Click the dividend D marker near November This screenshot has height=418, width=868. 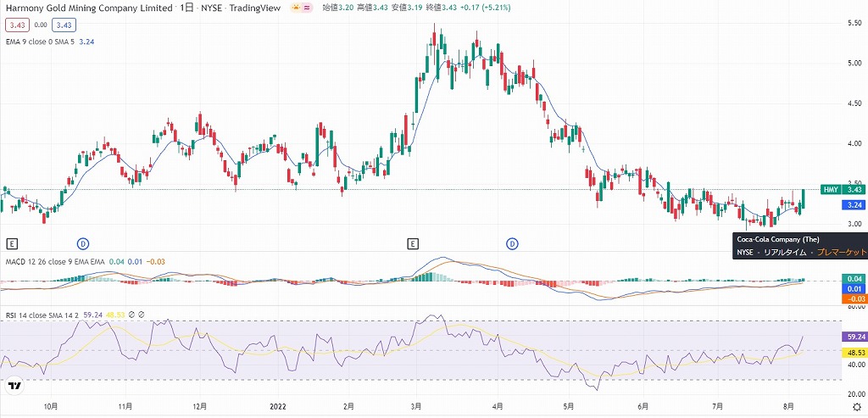pos(83,244)
